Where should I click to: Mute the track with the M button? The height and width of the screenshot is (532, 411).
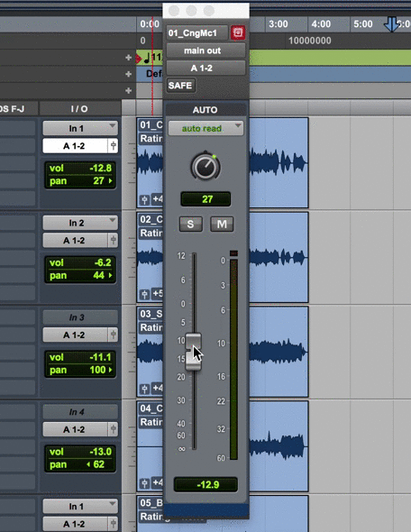222,224
